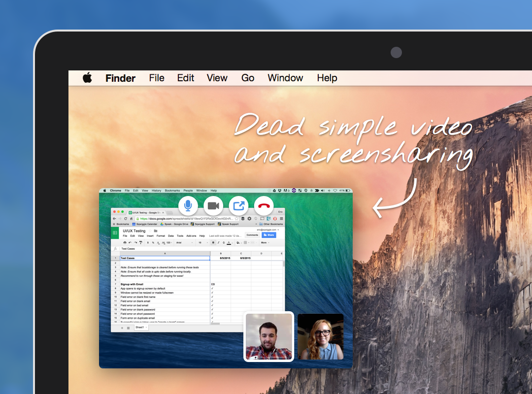The width and height of the screenshot is (532, 394).
Task: Open the More toolbar dropdown
Action: [265, 243]
